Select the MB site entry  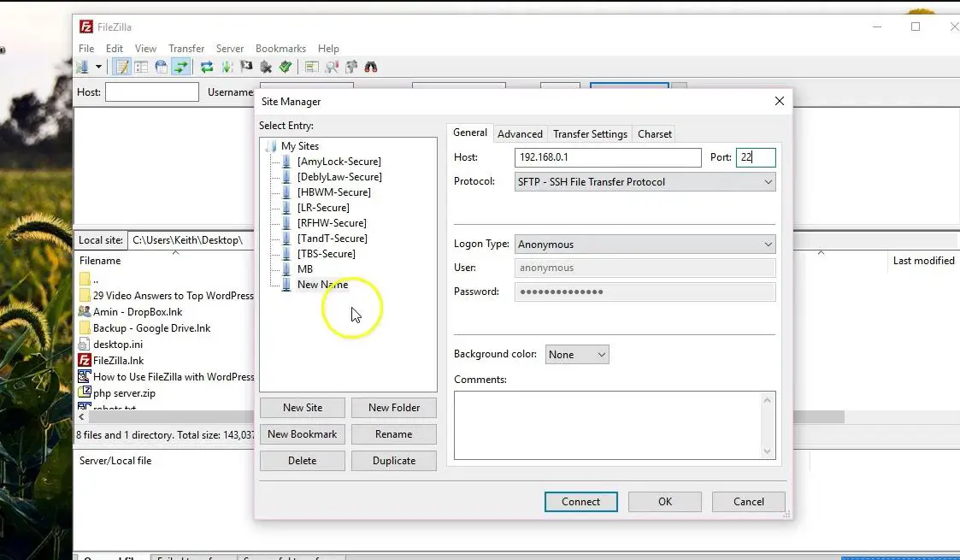(x=305, y=268)
